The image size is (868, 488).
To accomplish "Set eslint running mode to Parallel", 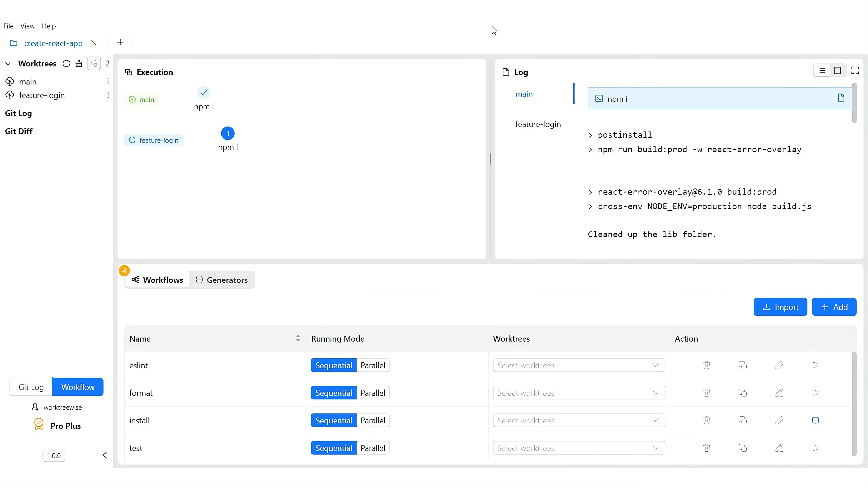I will tap(373, 365).
